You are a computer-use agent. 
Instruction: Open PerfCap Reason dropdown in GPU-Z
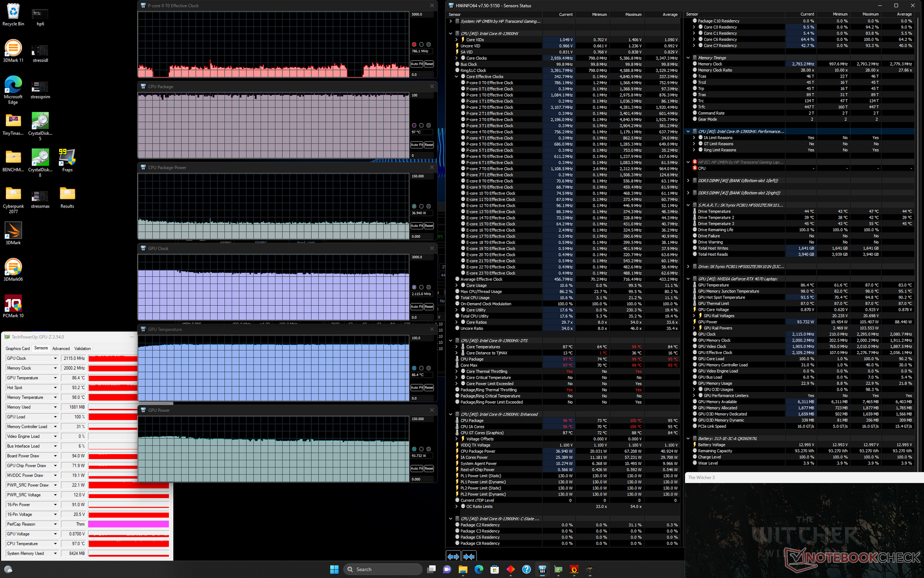(55, 524)
